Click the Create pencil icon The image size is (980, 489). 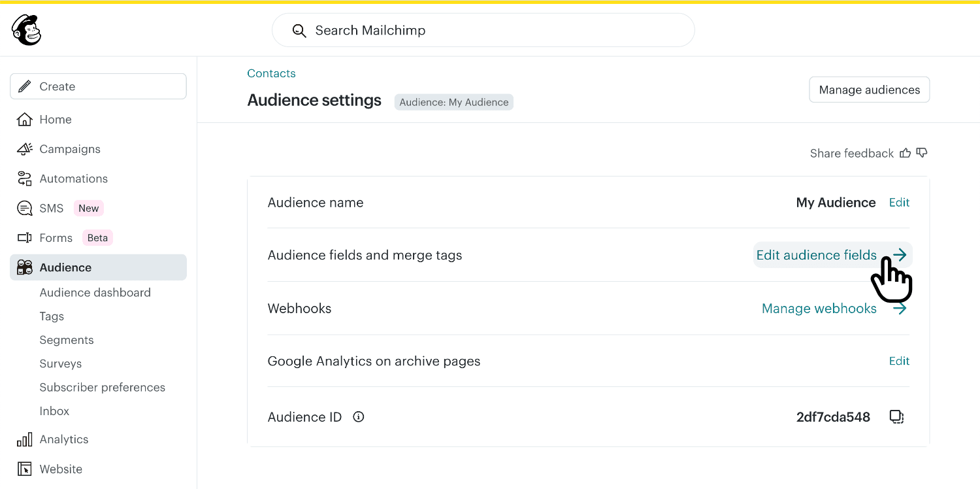tap(25, 86)
